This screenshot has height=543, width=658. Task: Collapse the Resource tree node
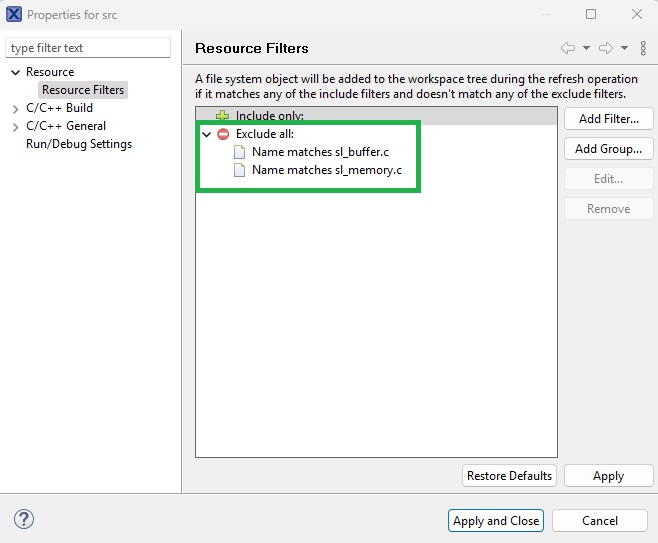[15, 72]
